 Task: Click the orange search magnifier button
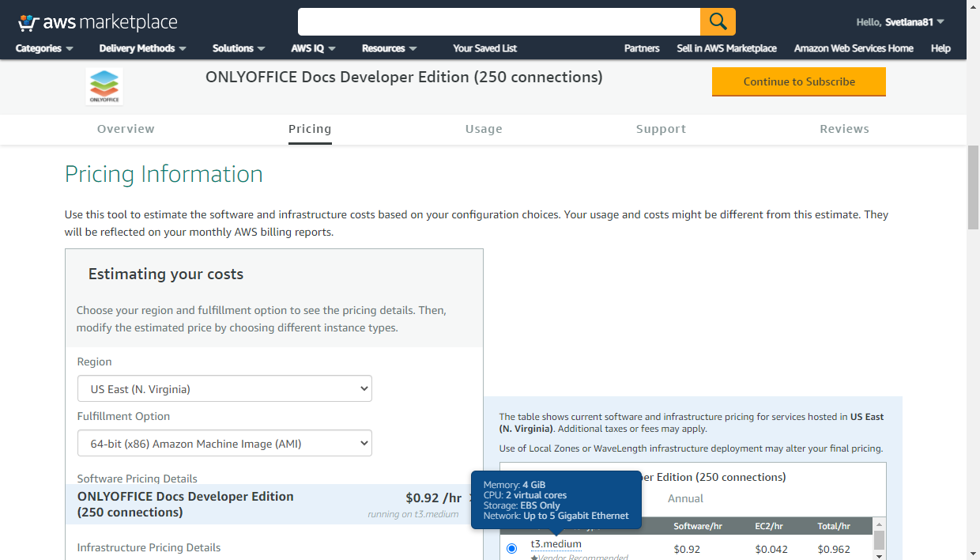718,21
